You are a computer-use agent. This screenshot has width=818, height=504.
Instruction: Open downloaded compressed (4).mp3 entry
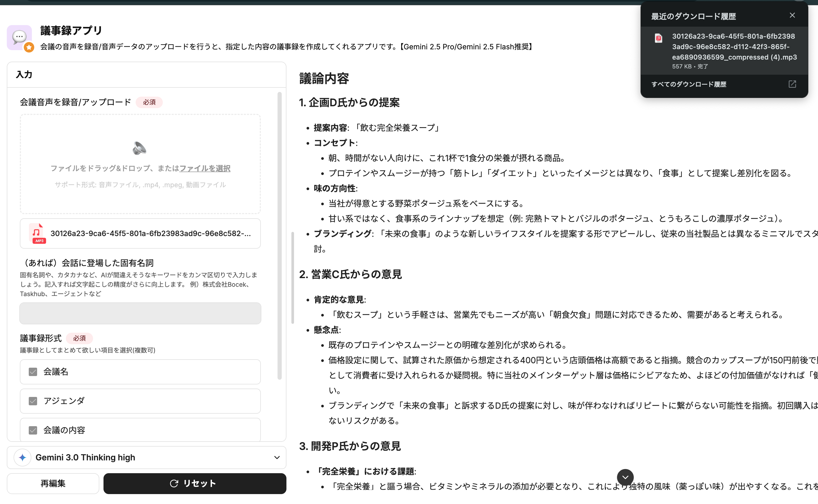734,47
